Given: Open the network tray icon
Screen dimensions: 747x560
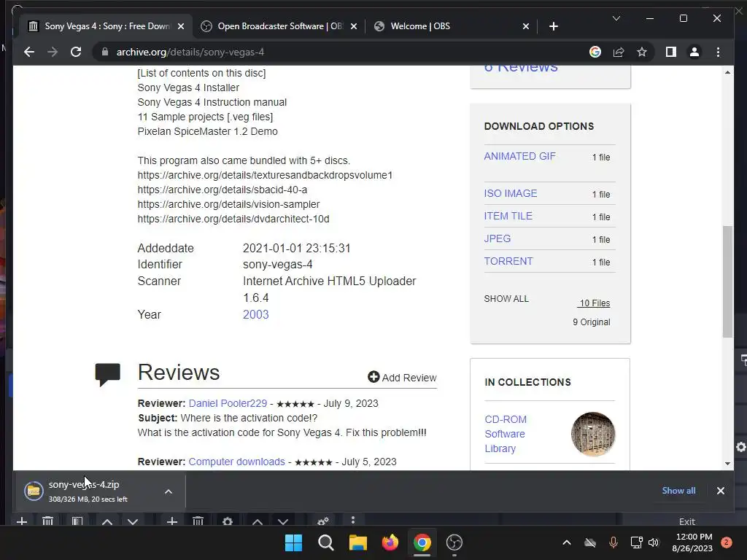Looking at the screenshot, I should point(636,542).
